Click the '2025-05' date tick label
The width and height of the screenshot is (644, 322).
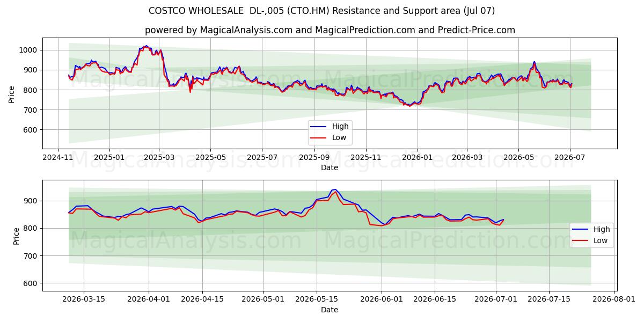[x=210, y=157]
